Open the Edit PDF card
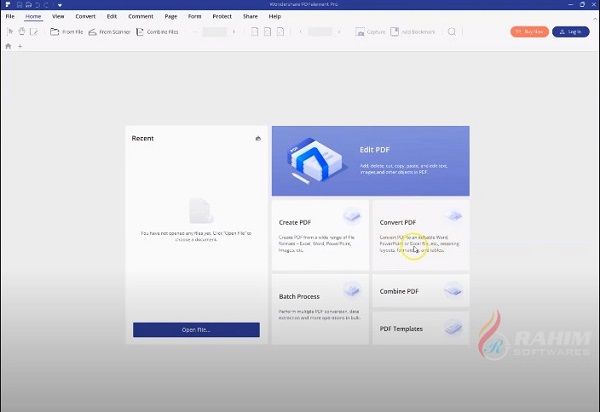600x412 pixels. pyautogui.click(x=370, y=161)
